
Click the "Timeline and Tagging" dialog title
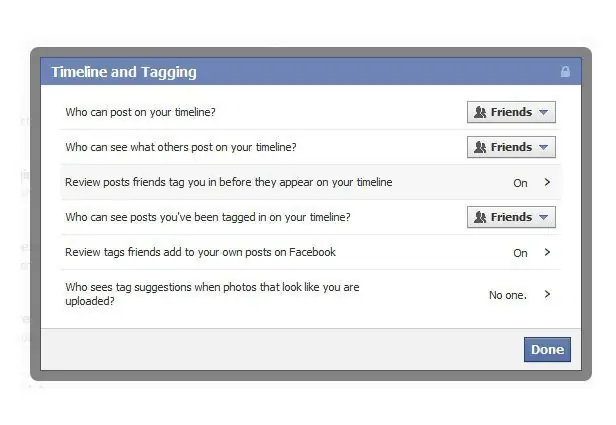point(124,72)
